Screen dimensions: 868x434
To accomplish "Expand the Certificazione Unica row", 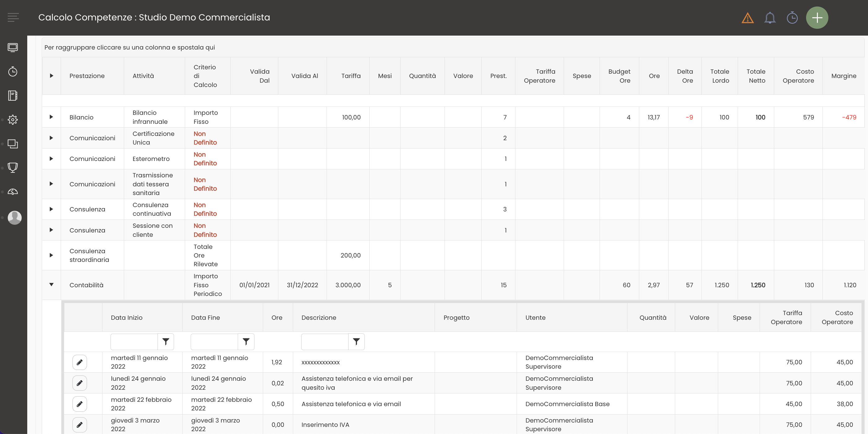I will coord(51,138).
